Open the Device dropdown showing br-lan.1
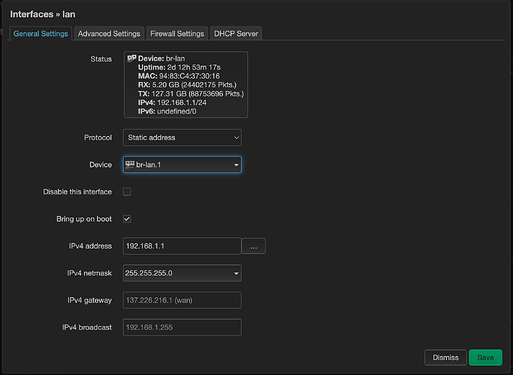 click(182, 165)
